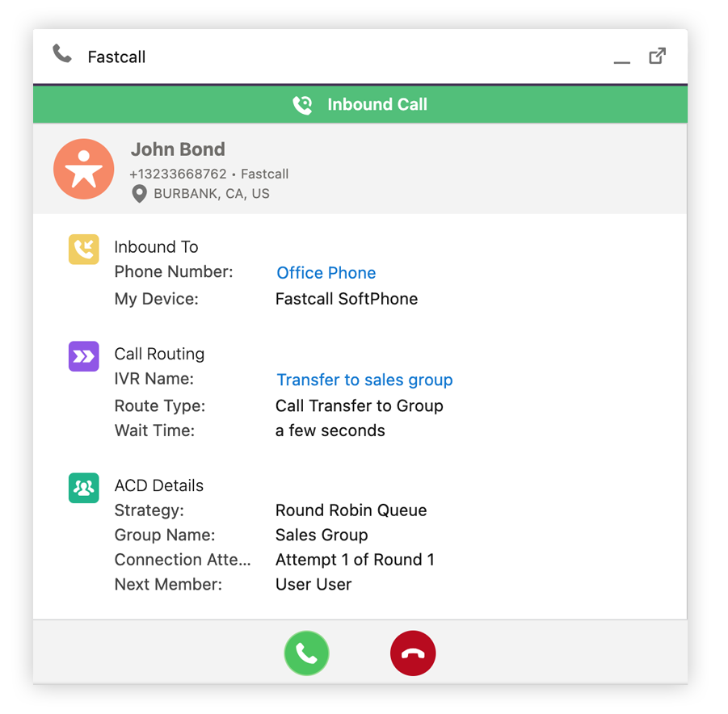Select the phone handset icon beside Fastcall

(x=63, y=55)
